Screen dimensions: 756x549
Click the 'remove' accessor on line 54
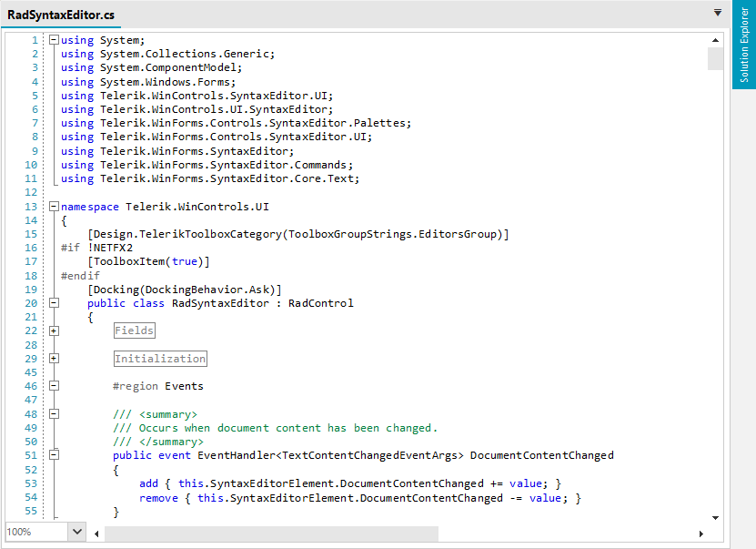tap(158, 498)
